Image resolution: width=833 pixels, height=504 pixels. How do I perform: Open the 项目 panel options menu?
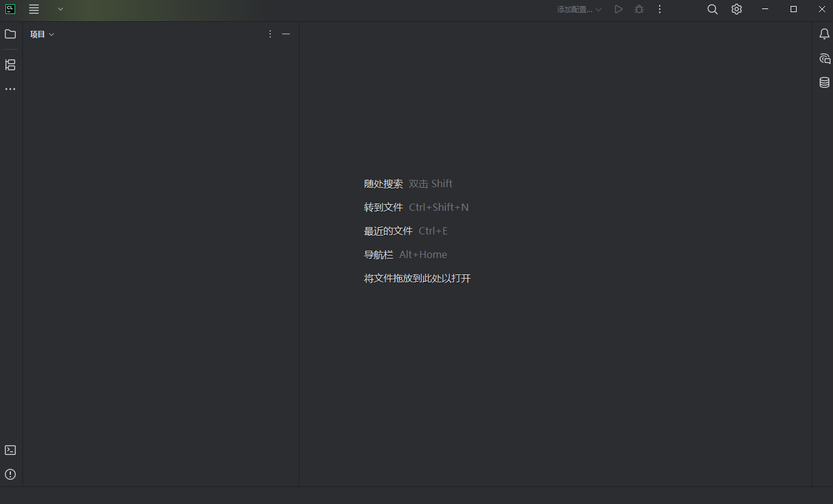[270, 34]
